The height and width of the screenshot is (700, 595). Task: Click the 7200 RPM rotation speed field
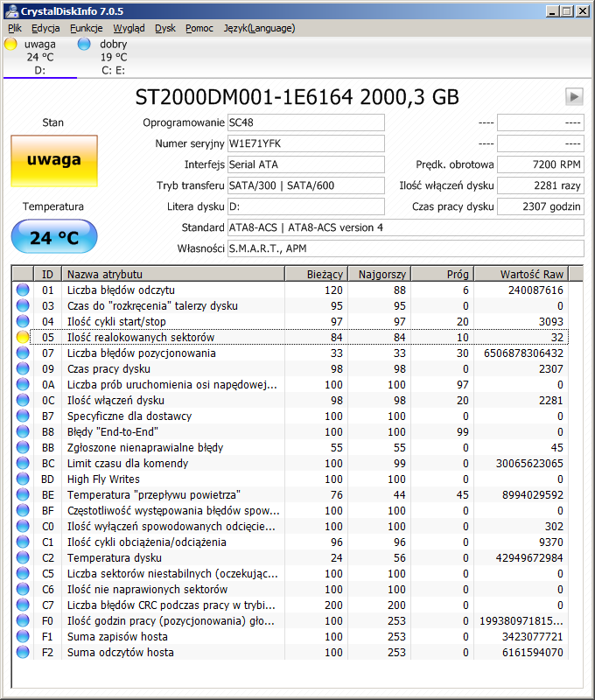[541, 164]
